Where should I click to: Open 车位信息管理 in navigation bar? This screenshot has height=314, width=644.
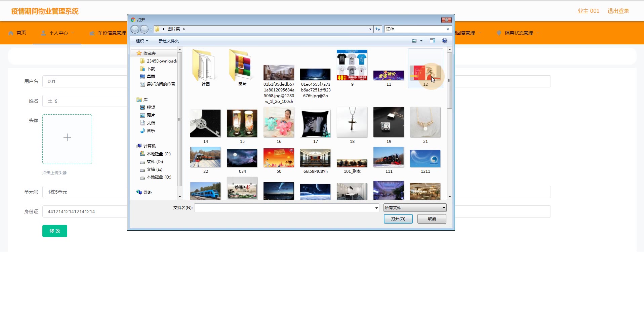pyautogui.click(x=108, y=33)
